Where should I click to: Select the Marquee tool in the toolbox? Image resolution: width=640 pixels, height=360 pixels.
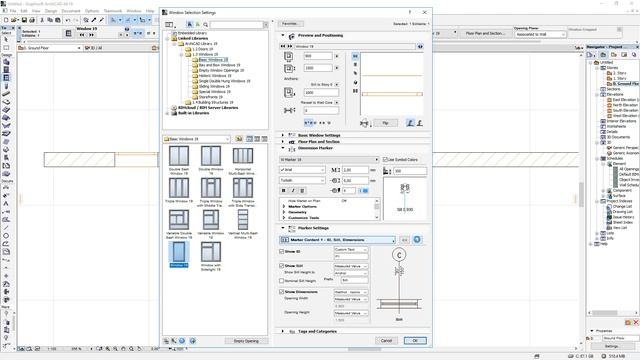[6, 47]
